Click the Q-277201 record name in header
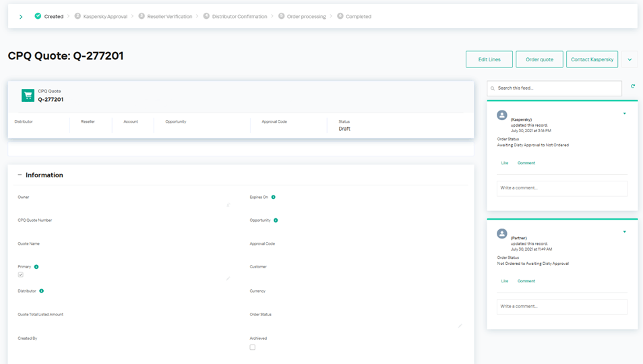This screenshot has height=364, width=643. click(51, 100)
